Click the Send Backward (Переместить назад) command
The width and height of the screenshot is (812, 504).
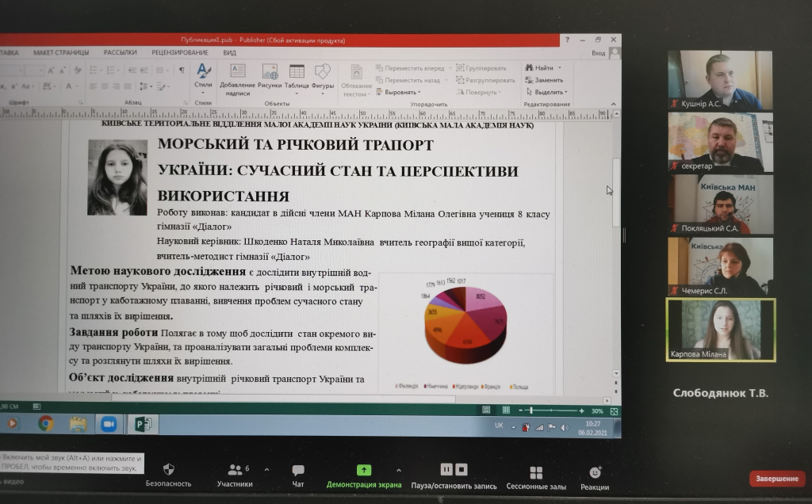click(x=408, y=80)
